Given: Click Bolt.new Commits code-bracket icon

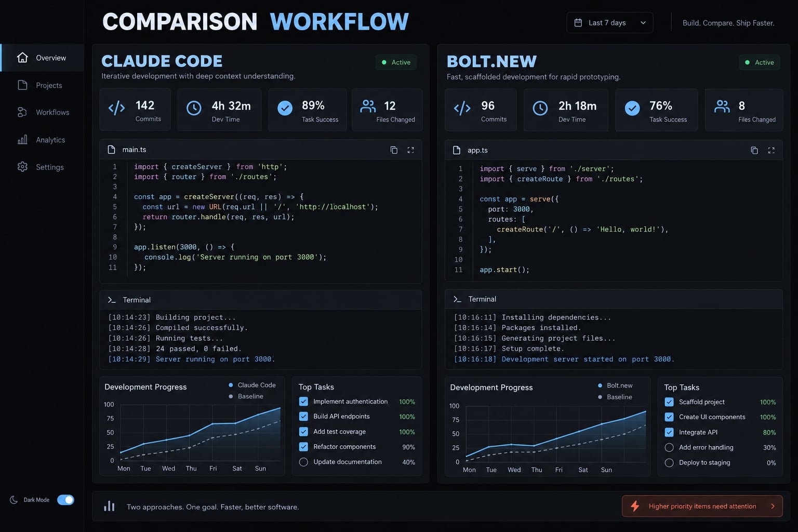Looking at the screenshot, I should [462, 108].
